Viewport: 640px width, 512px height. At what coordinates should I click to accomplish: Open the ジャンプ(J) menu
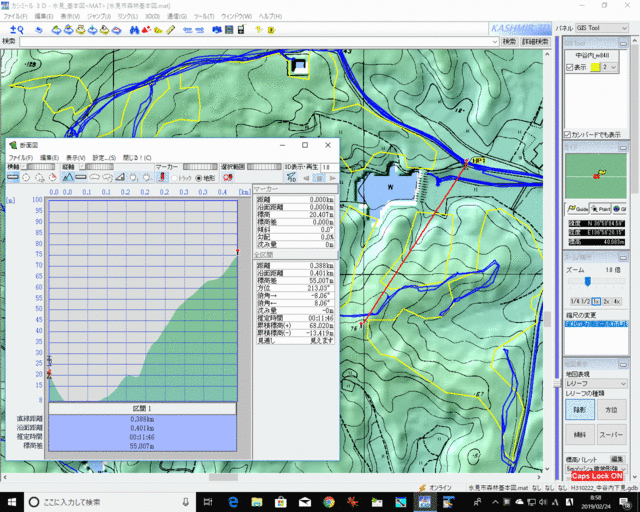(x=99, y=16)
